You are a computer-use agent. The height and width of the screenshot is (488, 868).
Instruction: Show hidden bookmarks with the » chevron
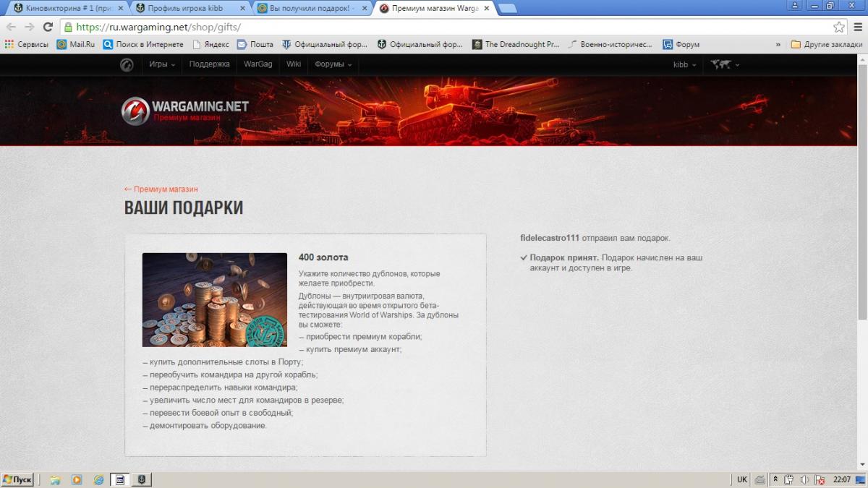coord(778,44)
